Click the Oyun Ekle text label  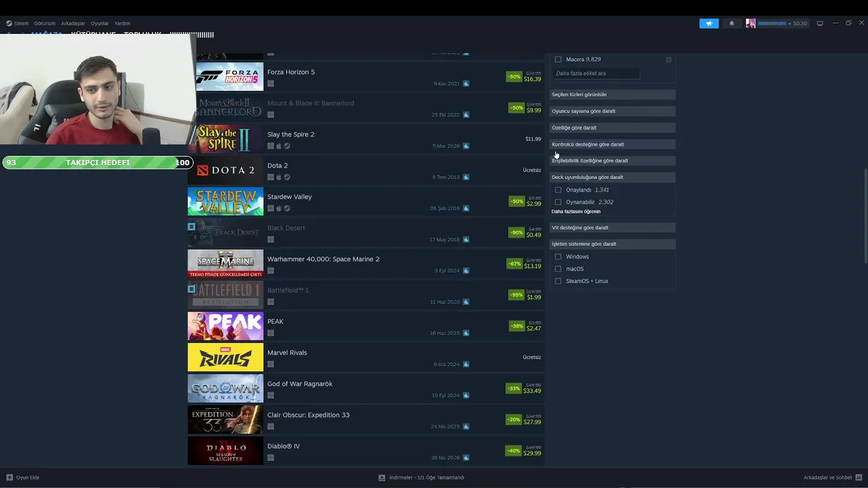point(28,477)
